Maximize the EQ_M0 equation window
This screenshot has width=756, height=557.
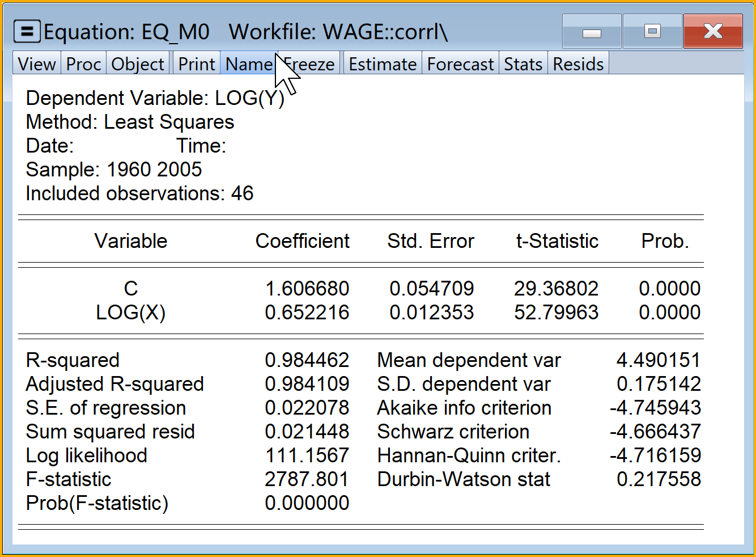[652, 32]
